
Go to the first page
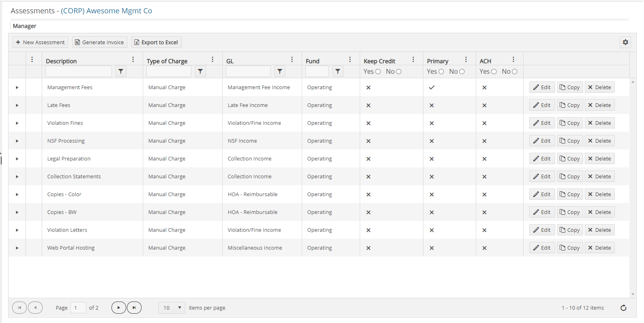click(x=19, y=308)
